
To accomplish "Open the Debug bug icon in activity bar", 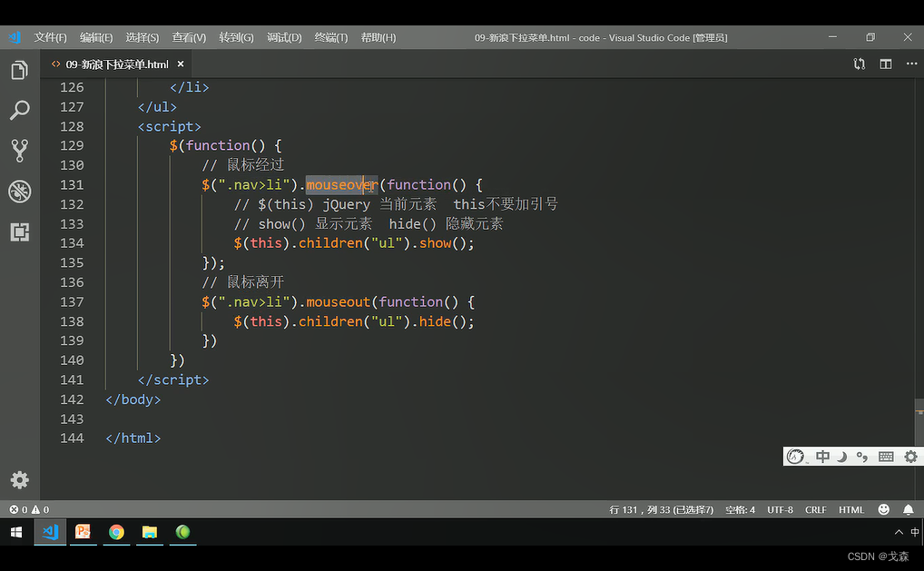I will pyautogui.click(x=19, y=192).
